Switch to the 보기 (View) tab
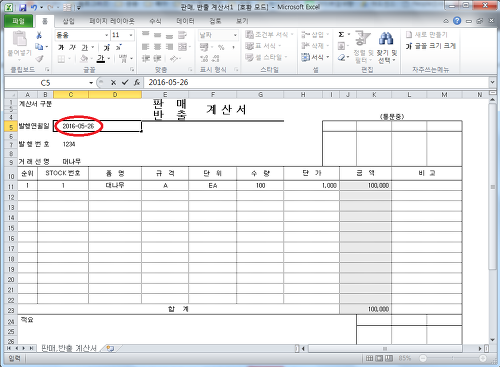This screenshot has height=367, width=500. pos(242,21)
